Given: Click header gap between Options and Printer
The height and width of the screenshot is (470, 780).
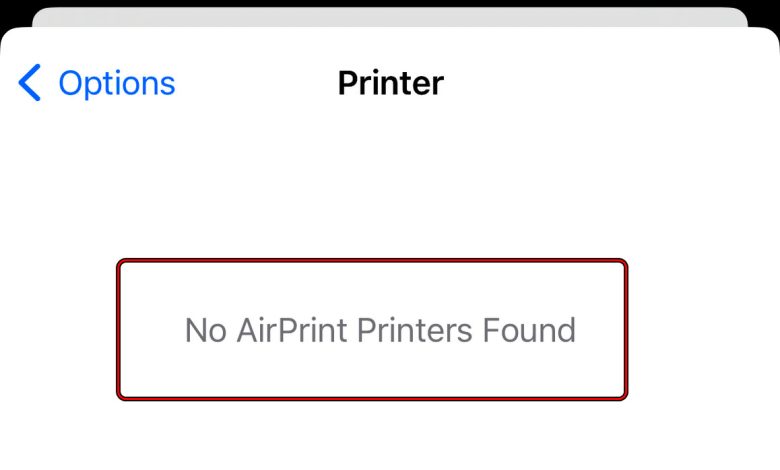Looking at the screenshot, I should 256,83.
